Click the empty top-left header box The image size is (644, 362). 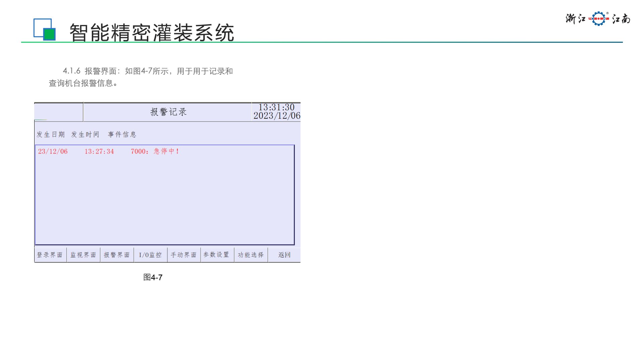58,112
